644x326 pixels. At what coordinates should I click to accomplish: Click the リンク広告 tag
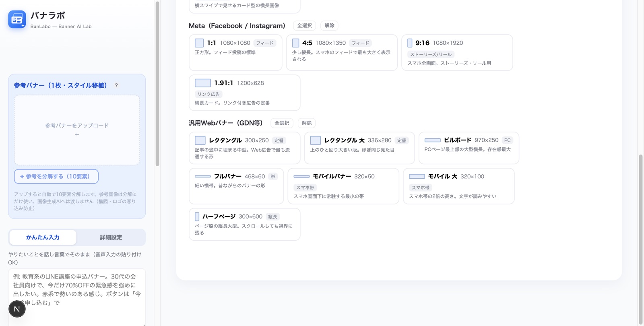pos(208,94)
